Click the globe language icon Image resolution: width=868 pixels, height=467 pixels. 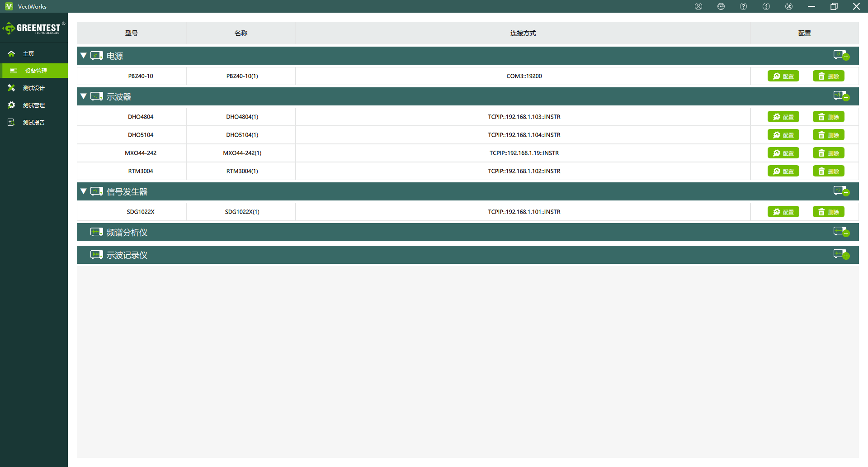(x=721, y=6)
